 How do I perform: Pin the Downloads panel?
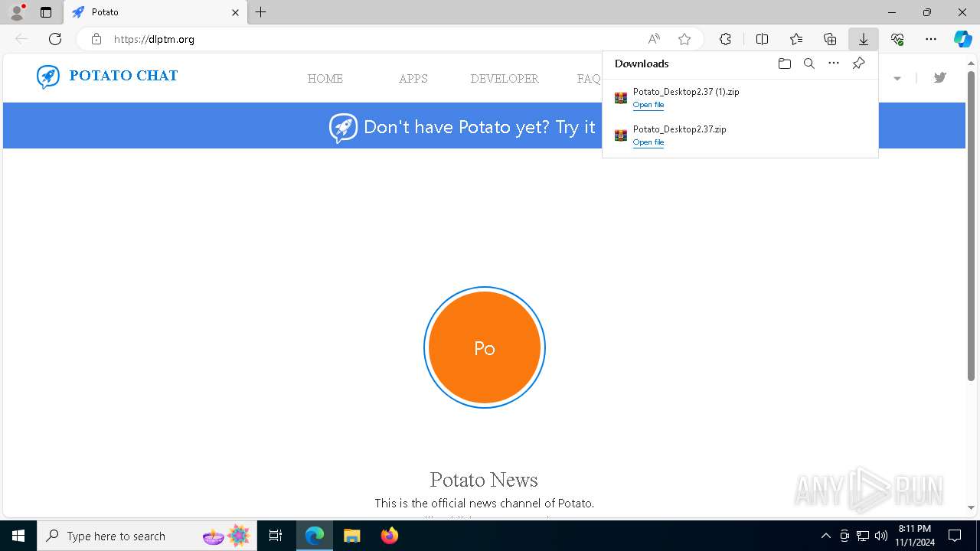pos(858,64)
